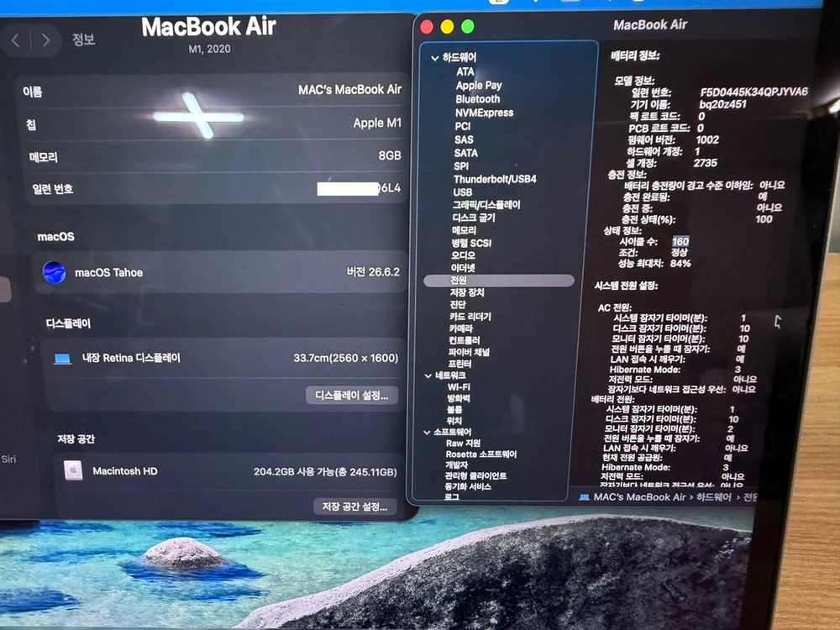
Task: Open 저장 공간 설정 button
Action: pyautogui.click(x=354, y=507)
